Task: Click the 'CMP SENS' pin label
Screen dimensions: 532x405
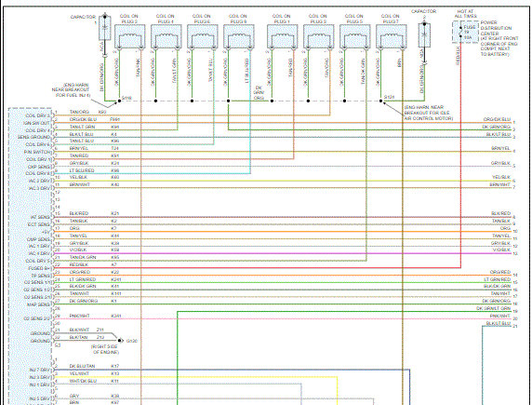Action: tap(38, 239)
